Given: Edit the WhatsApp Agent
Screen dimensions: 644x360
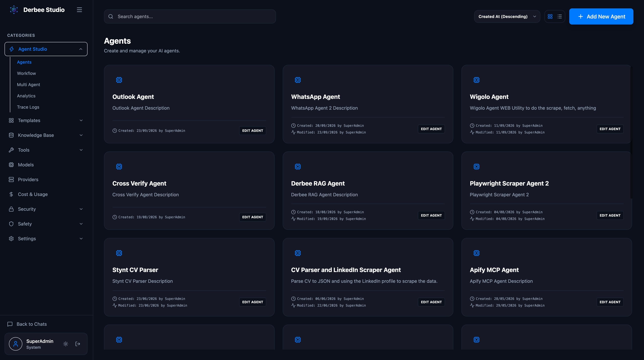Looking at the screenshot, I should click(x=431, y=129).
